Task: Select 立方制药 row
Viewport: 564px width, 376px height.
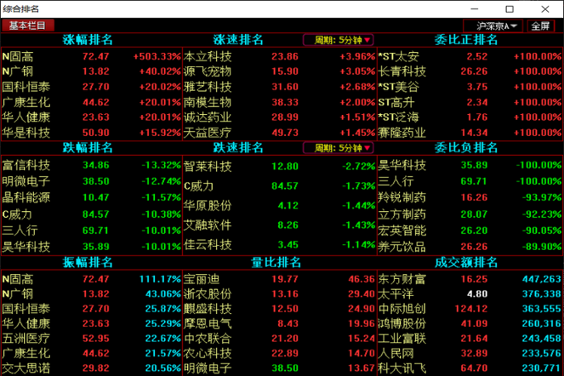Action: pyautogui.click(x=470, y=214)
